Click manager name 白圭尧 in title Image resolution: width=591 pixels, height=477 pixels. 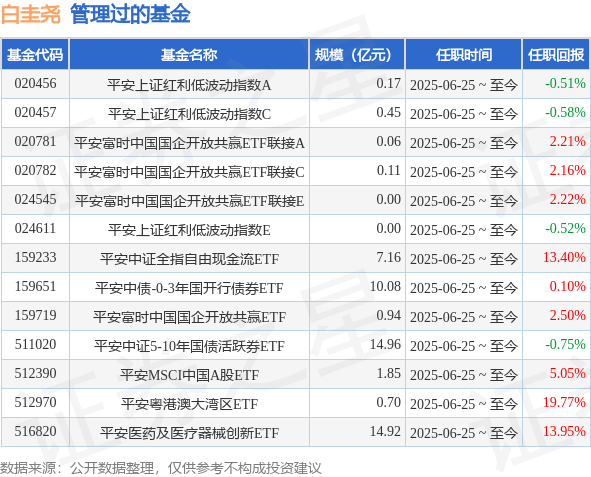pyautogui.click(x=31, y=14)
